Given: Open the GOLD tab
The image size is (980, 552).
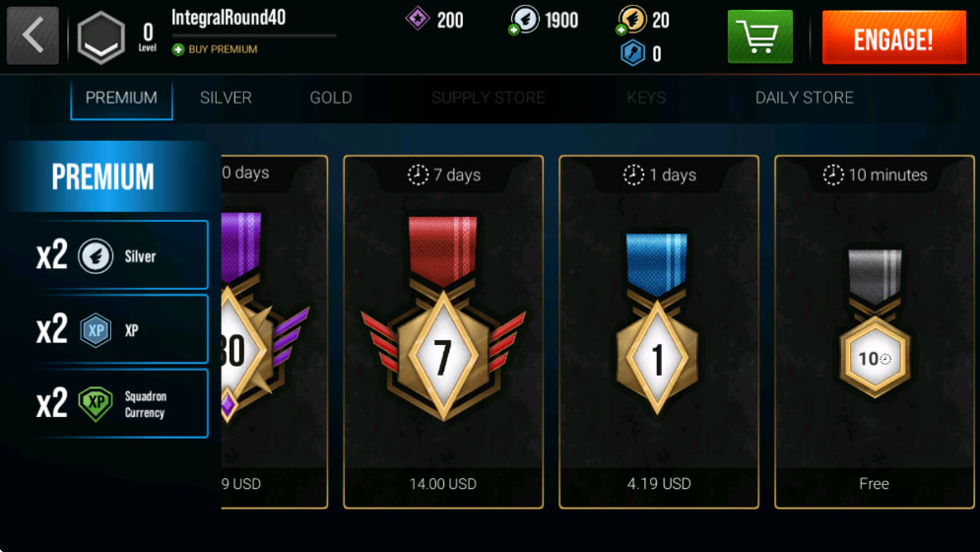Looking at the screenshot, I should click(331, 98).
